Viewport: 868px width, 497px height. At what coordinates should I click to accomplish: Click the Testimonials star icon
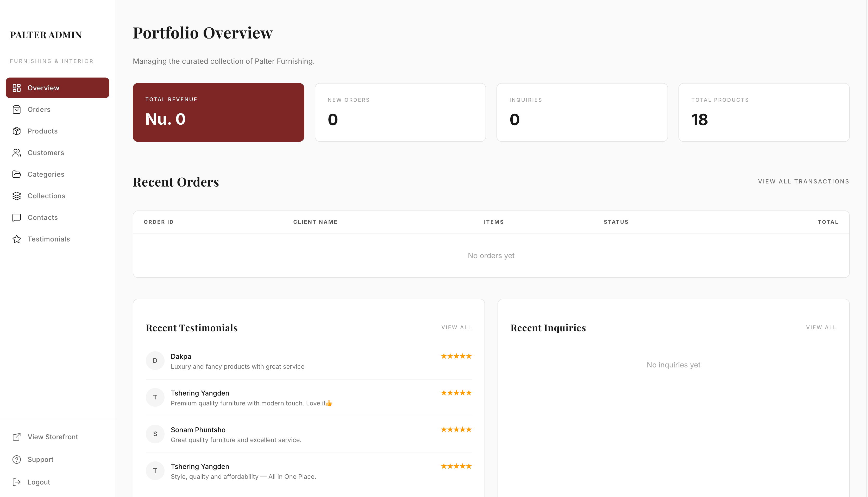[x=16, y=239]
